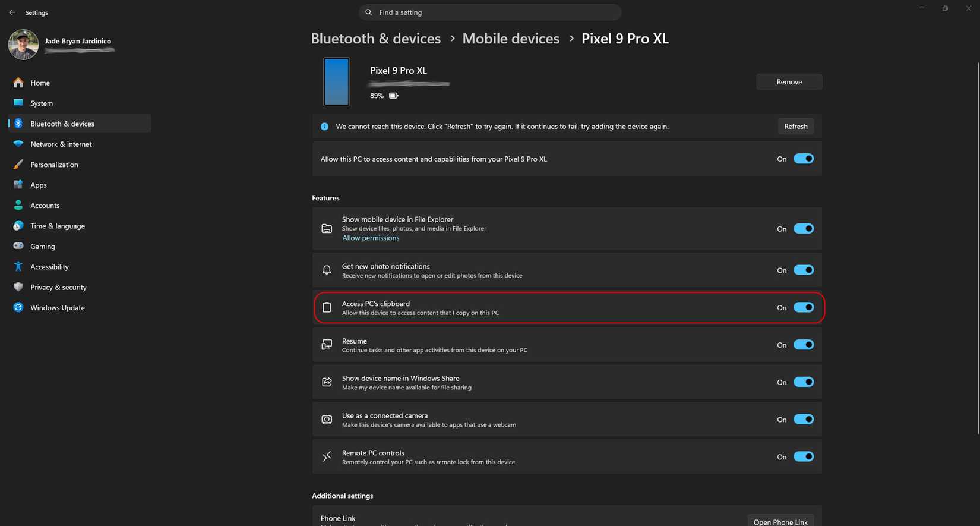
Task: Click the Open Phone Link button
Action: [780, 521]
